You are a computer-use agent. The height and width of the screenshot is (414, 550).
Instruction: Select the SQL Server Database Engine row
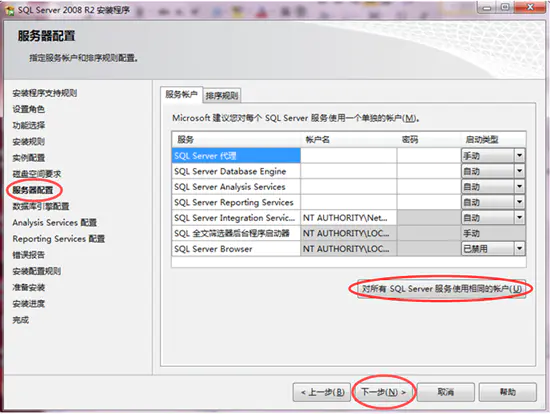tap(236, 171)
